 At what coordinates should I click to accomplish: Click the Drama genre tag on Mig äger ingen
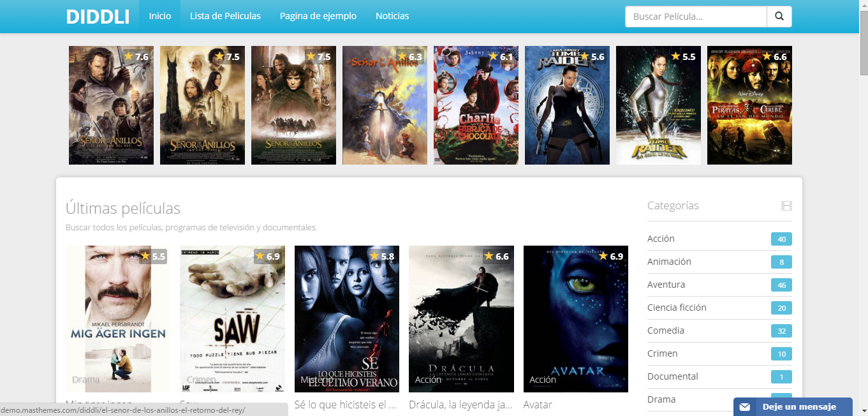point(85,380)
